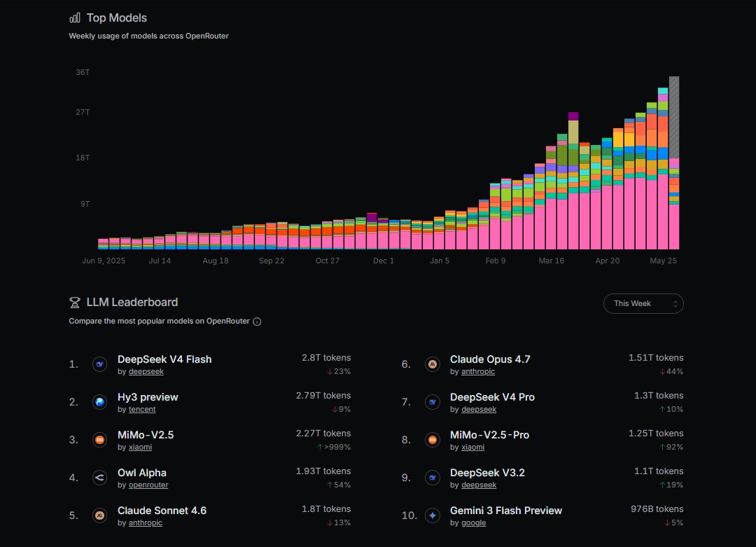Follow the anthropic link under Claude Opus 4.7
Viewport: 756px width, 547px height.
[478, 372]
